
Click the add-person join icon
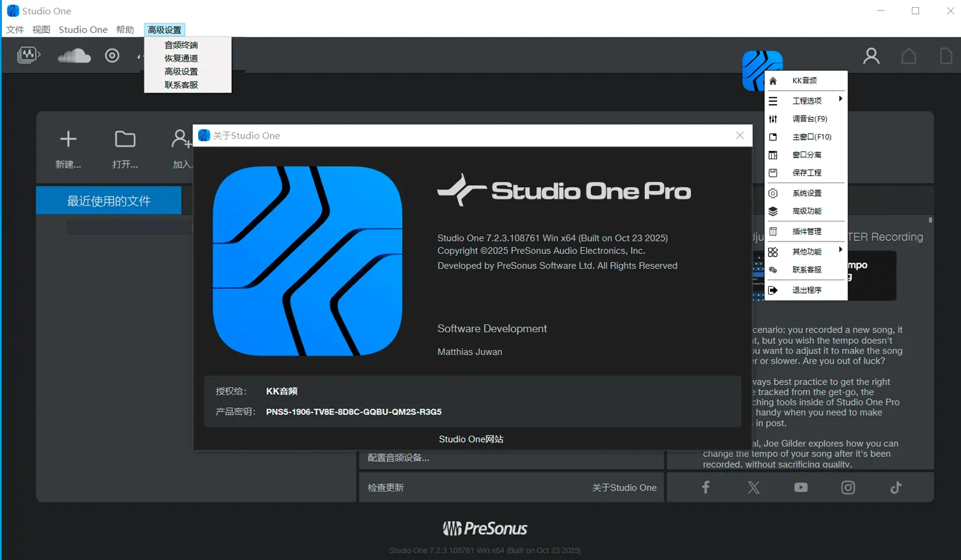coord(181,139)
